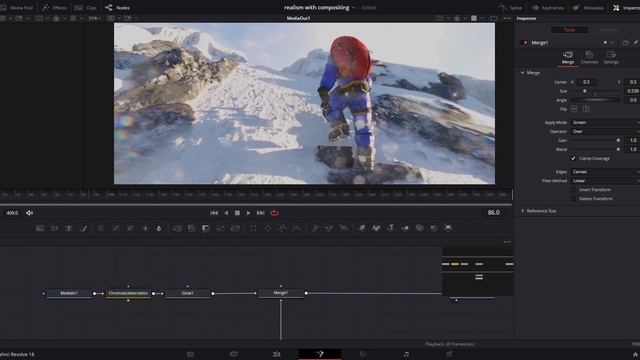Toggle the Media Pool panel

coord(17,8)
